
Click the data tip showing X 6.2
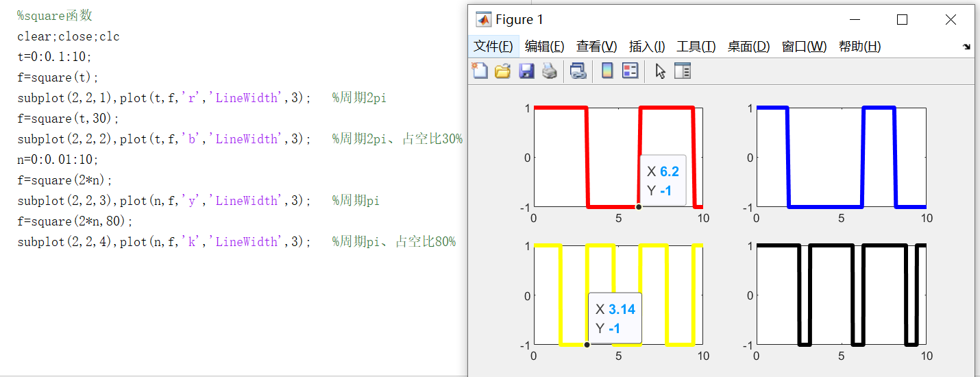tap(663, 180)
